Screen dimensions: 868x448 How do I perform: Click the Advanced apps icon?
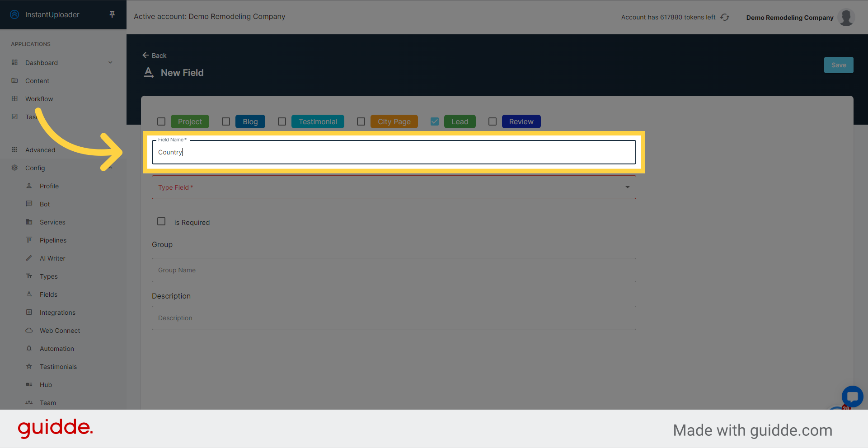(x=14, y=149)
